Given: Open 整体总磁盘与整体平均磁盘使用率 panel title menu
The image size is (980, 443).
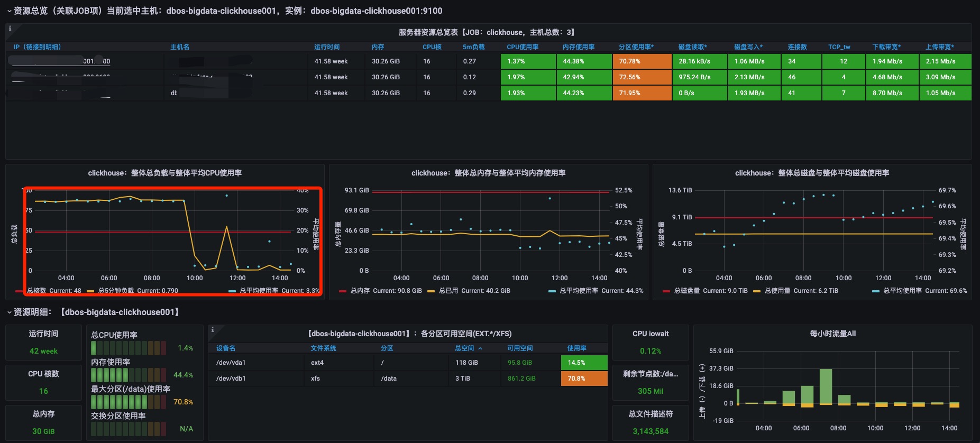Looking at the screenshot, I should click(x=812, y=173).
